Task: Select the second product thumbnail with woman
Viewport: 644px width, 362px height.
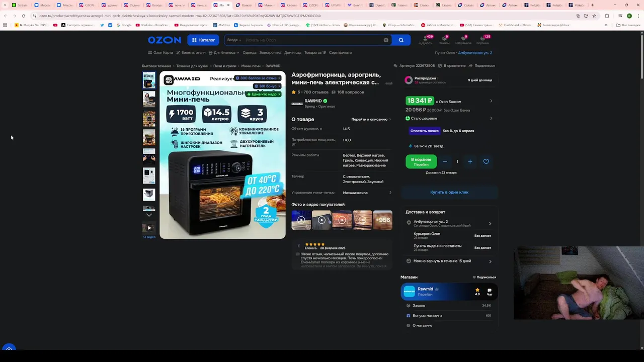Action: coord(149,99)
